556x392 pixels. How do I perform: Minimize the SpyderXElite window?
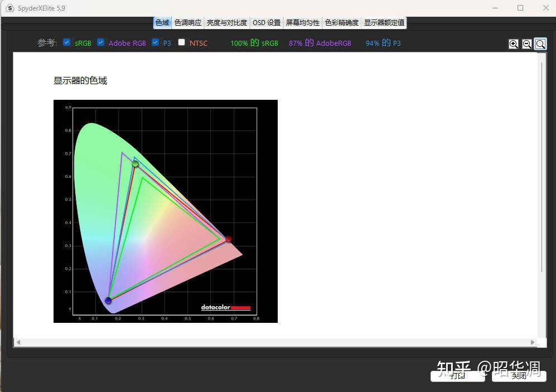coord(495,8)
